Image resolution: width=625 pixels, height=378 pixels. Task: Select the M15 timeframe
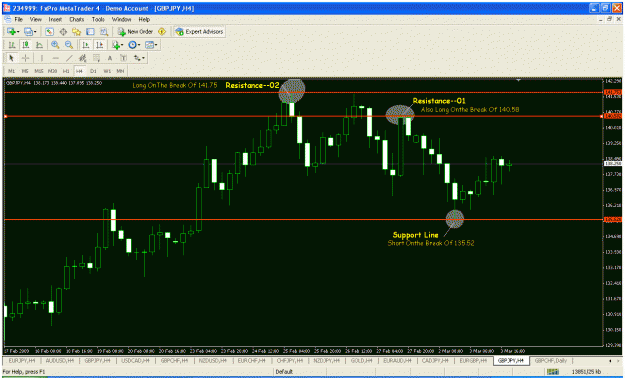[x=39, y=71]
